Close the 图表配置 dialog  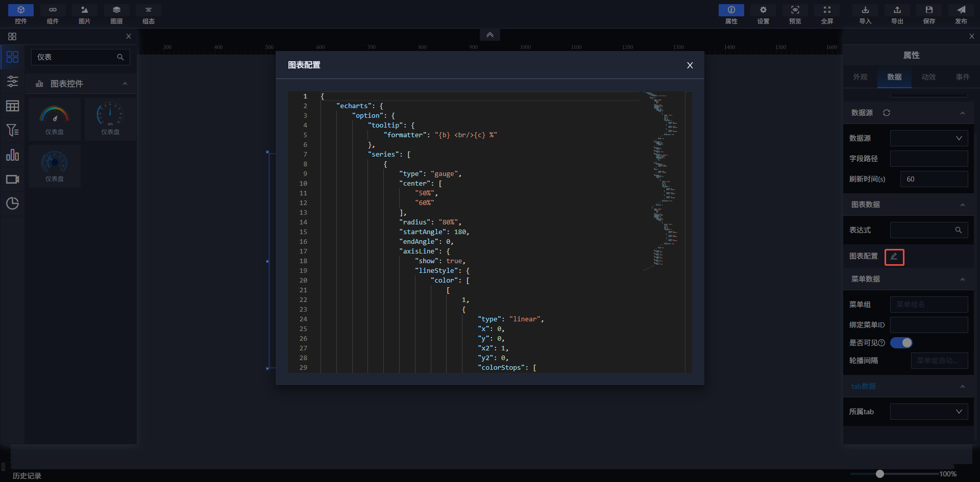(x=690, y=65)
